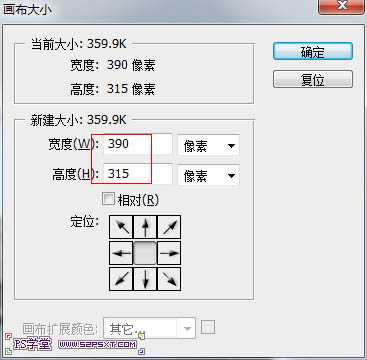
Task: Anchor canvas to bottom-left arrow
Action: 121,279
